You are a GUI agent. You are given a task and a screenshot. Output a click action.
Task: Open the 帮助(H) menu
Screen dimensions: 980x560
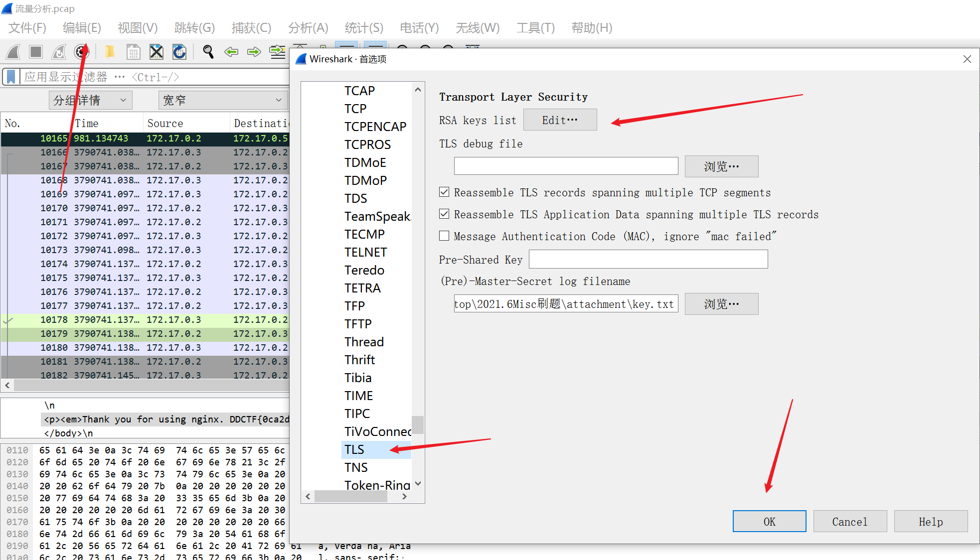click(x=592, y=27)
